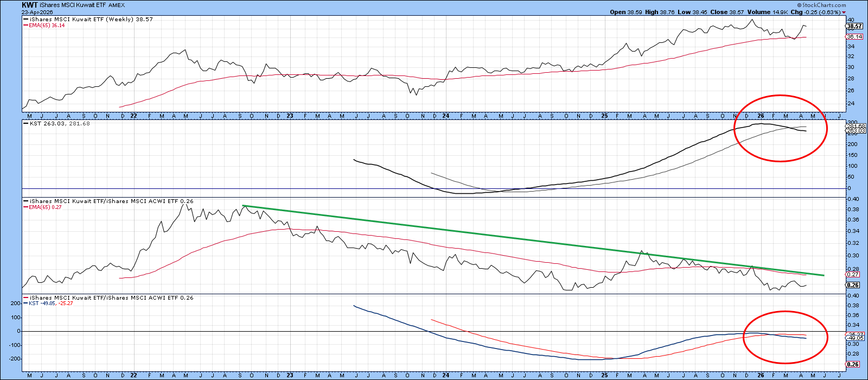This screenshot has height=380, width=868.
Task: Click the 281.68 KST signal tag on axis
Action: [x=854, y=126]
